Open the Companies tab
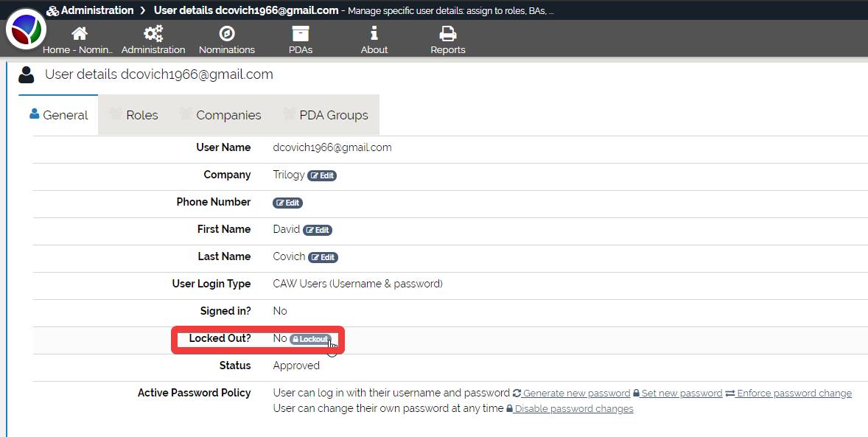Viewport: 868px width, 437px height. [x=220, y=115]
